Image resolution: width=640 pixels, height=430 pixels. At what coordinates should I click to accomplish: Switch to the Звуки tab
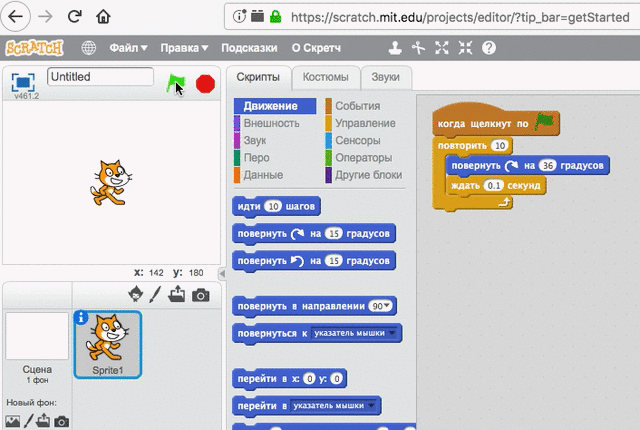click(385, 78)
